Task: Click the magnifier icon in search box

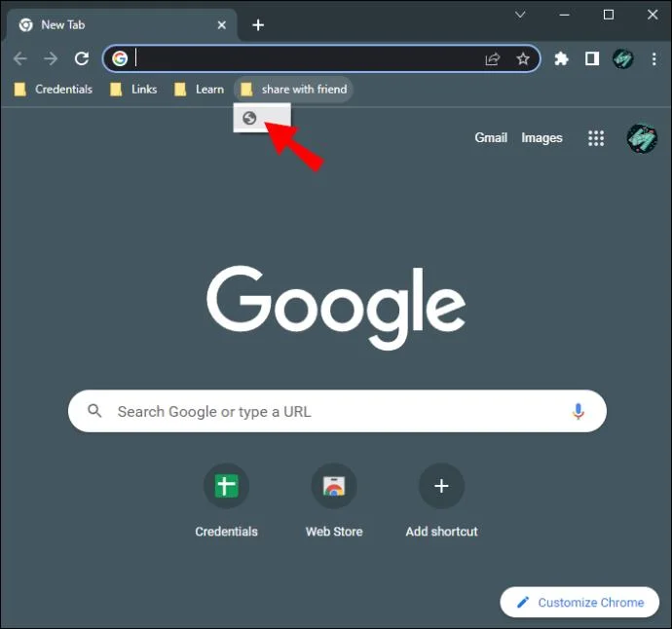Action: pyautogui.click(x=94, y=411)
